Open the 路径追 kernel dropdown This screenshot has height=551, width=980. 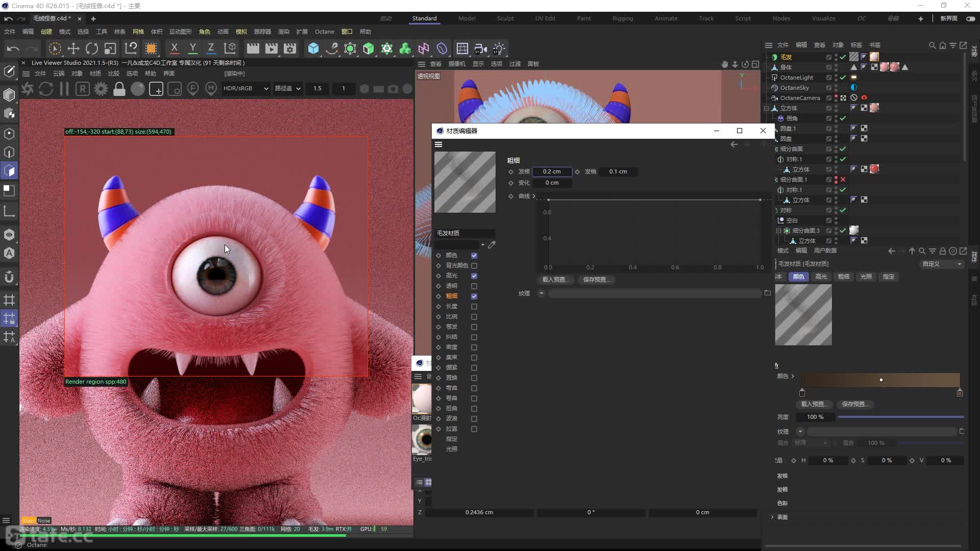[x=288, y=88]
